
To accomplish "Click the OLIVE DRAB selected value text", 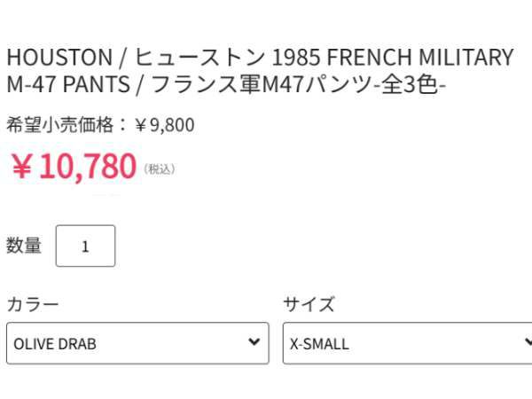I will (55, 344).
